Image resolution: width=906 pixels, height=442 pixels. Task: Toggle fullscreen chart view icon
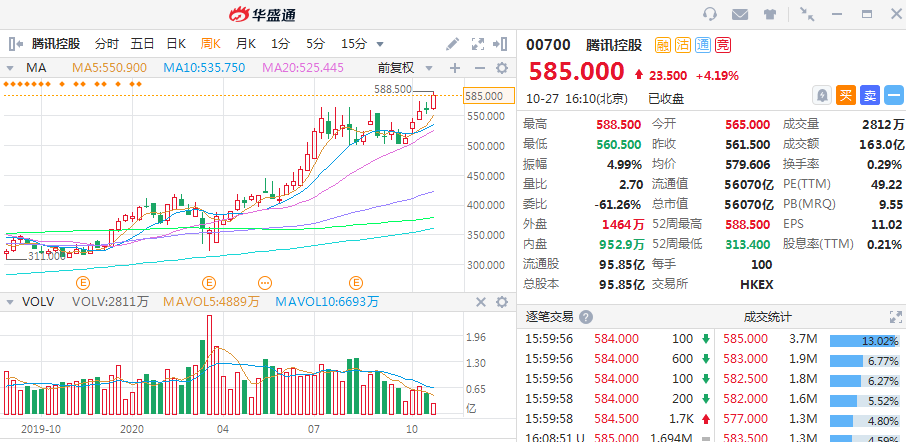[x=478, y=44]
